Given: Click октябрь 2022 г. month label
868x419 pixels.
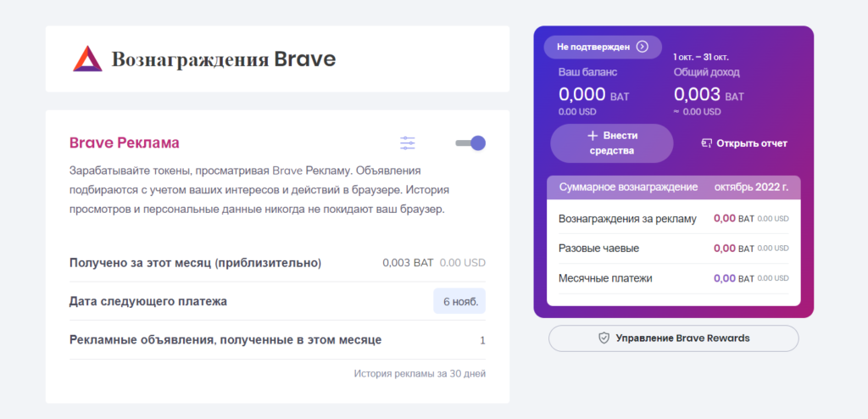Looking at the screenshot, I should coord(751,187).
